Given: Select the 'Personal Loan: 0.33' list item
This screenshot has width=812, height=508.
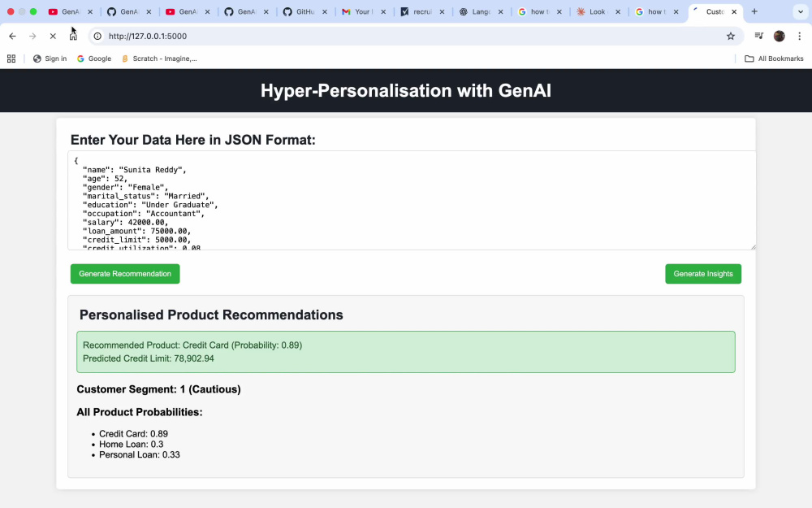Looking at the screenshot, I should tap(140, 454).
